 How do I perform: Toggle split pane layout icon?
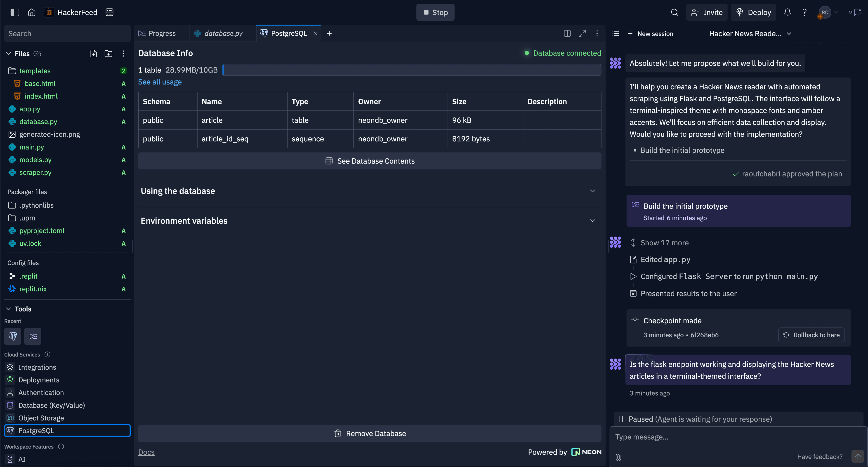tap(567, 33)
